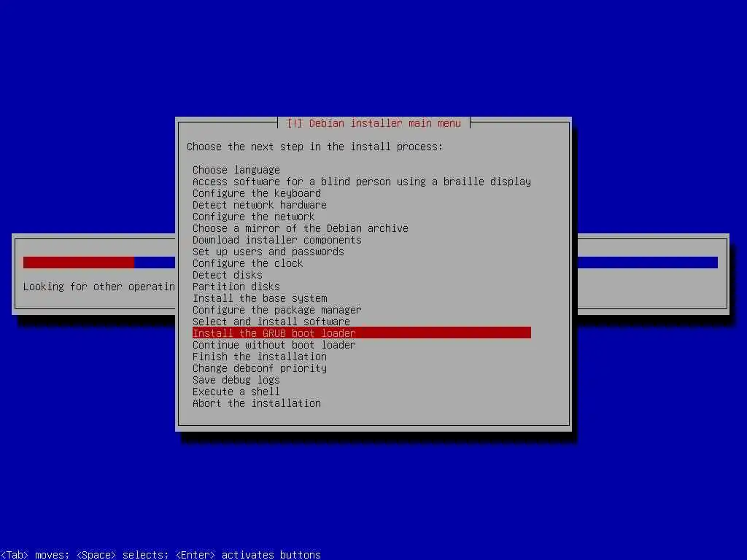Choose Select and install software step
The height and width of the screenshot is (560, 747).
pos(271,322)
